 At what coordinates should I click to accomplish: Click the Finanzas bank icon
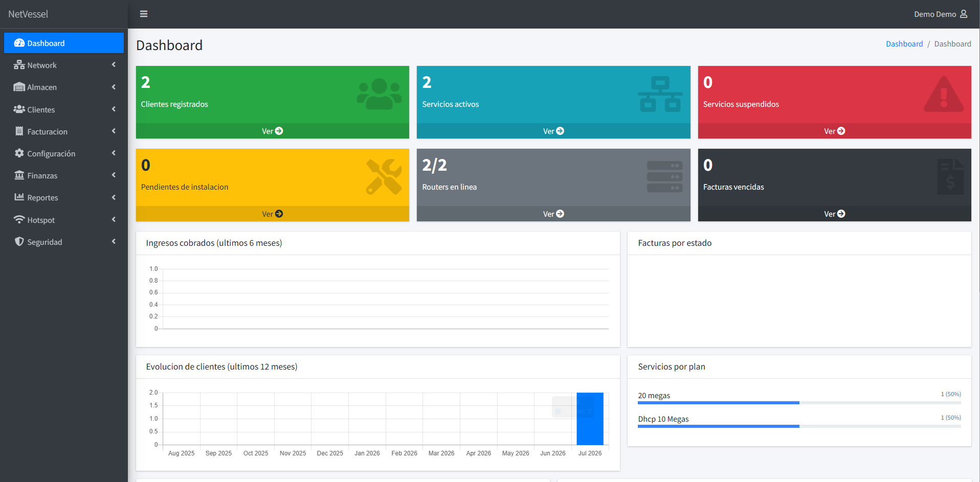[x=19, y=175]
